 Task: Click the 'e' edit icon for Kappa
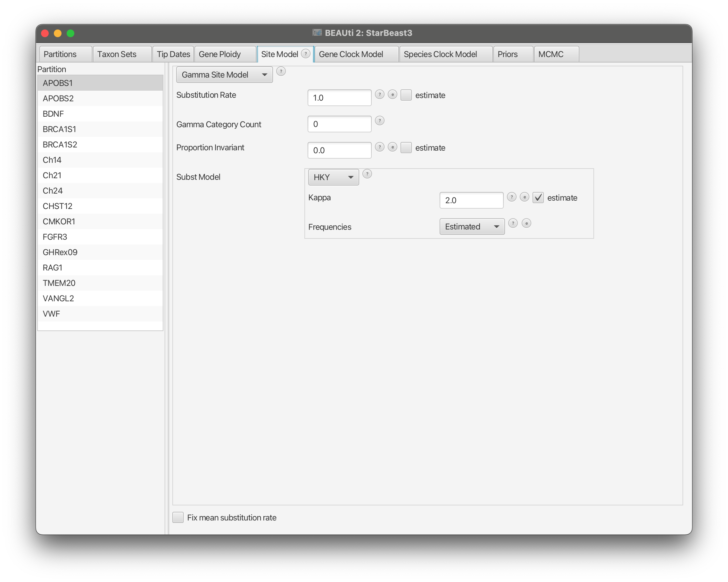pyautogui.click(x=525, y=197)
